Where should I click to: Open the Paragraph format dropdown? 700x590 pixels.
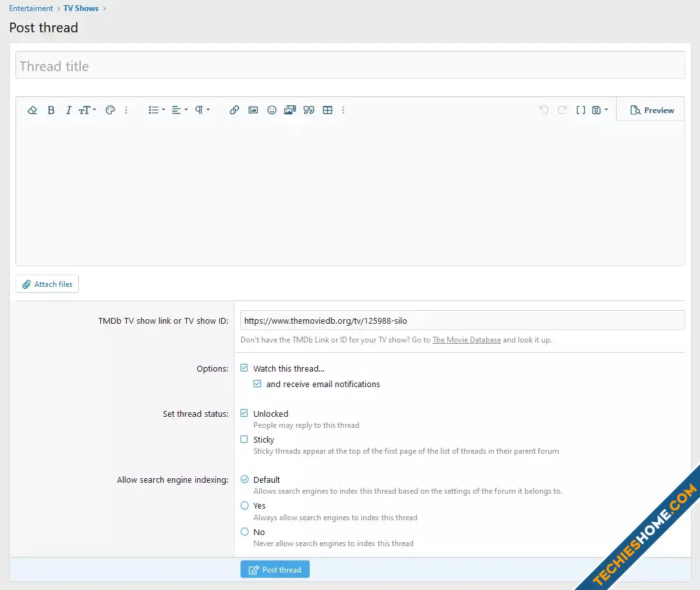click(202, 111)
